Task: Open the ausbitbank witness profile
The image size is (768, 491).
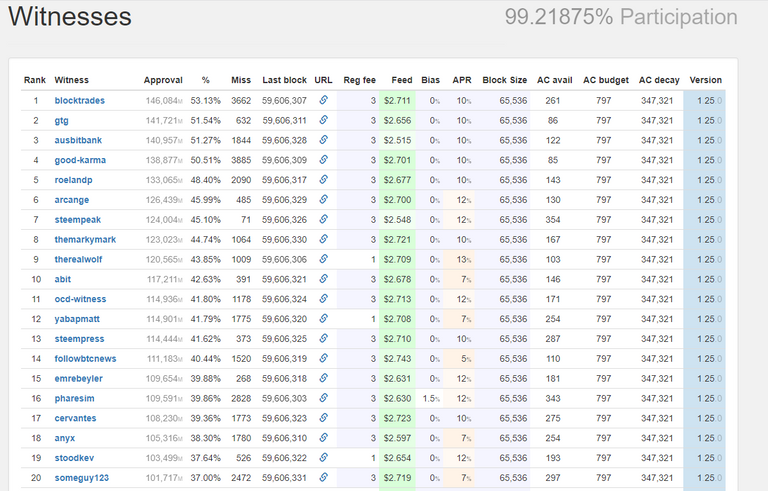Action: pos(78,140)
